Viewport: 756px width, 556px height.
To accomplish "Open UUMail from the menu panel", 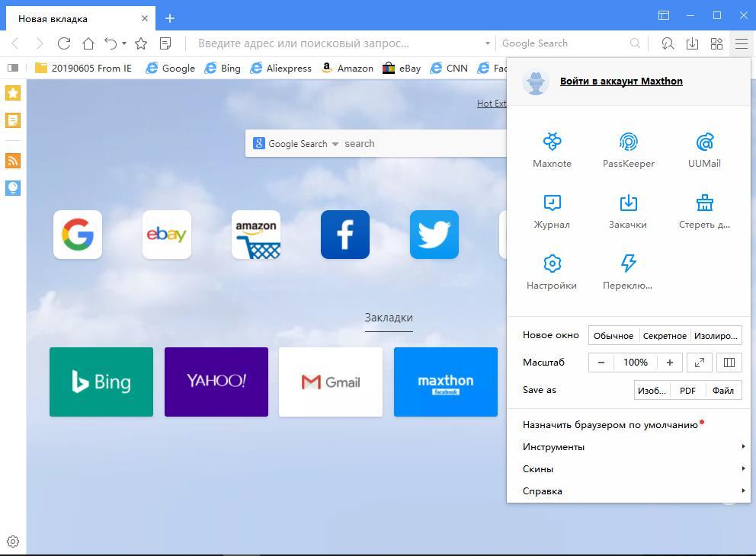I will coord(704,150).
